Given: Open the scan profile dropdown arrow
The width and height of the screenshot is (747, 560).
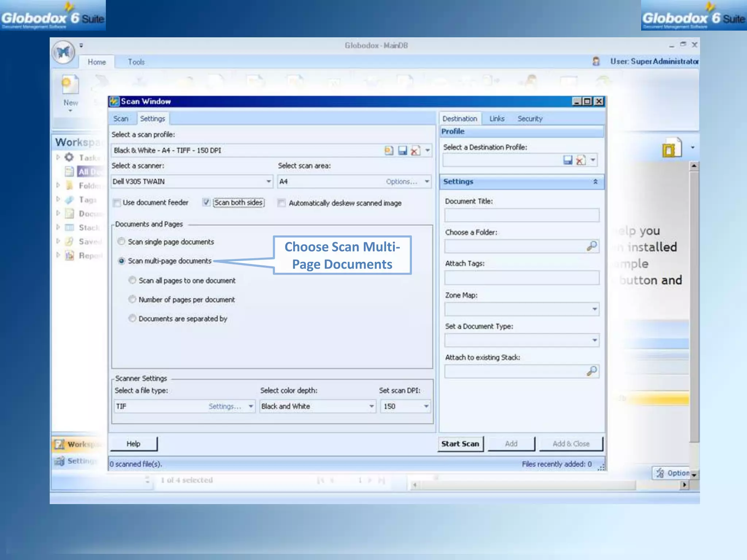Looking at the screenshot, I should point(427,150).
